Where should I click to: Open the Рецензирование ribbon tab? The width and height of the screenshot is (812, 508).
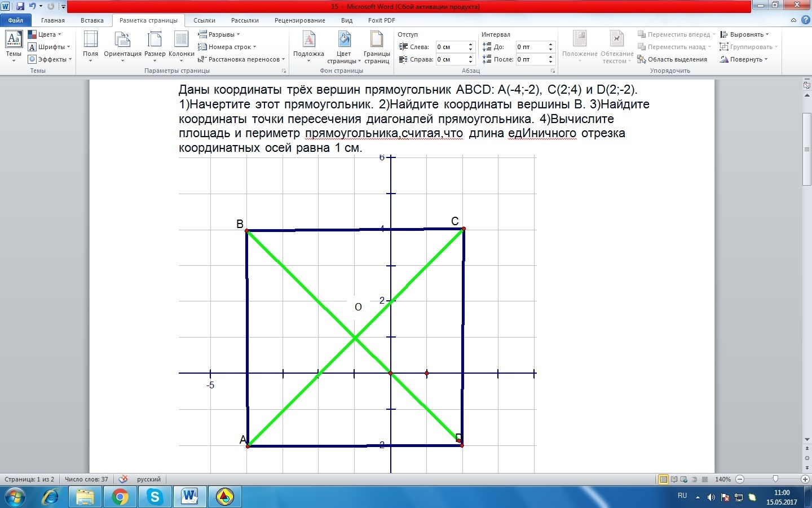pyautogui.click(x=300, y=20)
